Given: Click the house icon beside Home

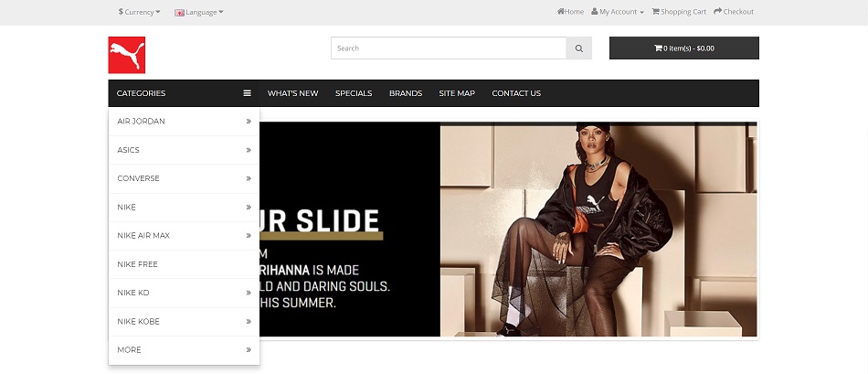Looking at the screenshot, I should coord(561,12).
